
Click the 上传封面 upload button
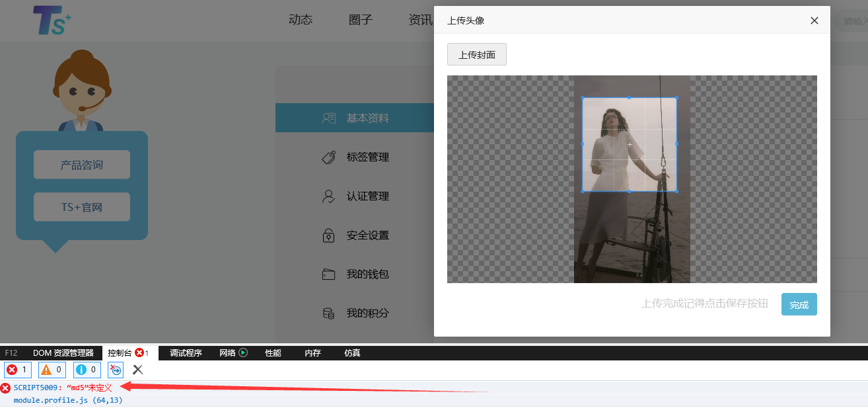tap(476, 54)
